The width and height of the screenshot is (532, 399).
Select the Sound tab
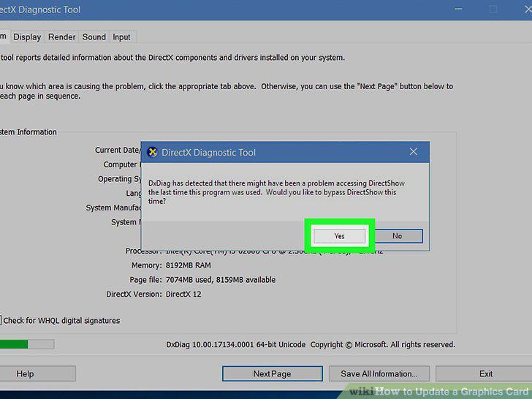94,37
